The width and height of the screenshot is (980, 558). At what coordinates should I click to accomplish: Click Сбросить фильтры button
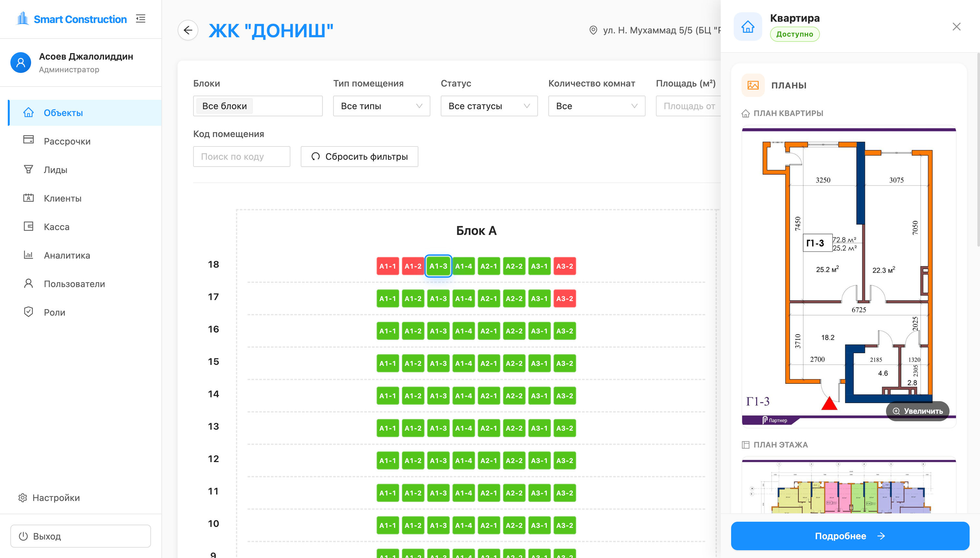pos(359,157)
